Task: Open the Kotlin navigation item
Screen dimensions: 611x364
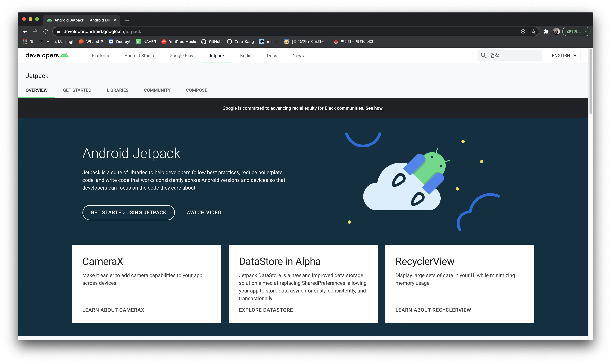Action: point(246,55)
